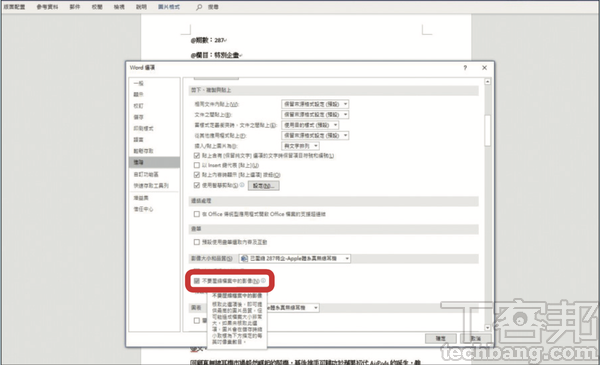Toggle the checkbox under the 圖表 section
The image size is (600, 365).
[x=197, y=321]
